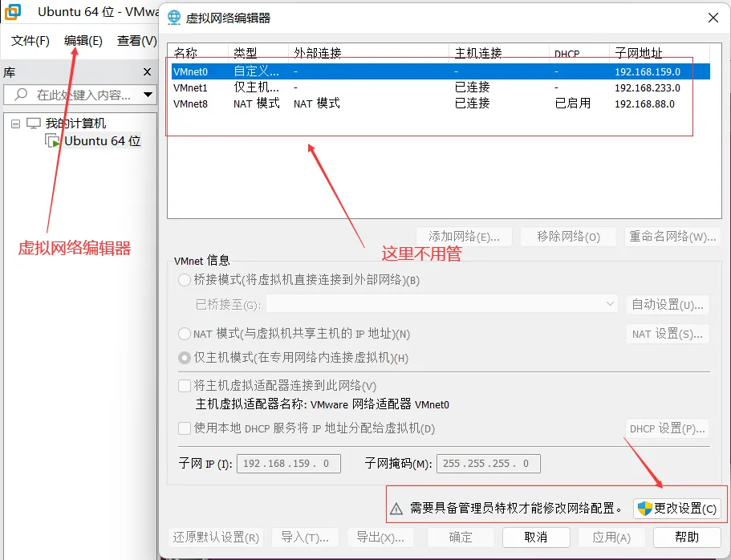Click the 帮助 button

[x=687, y=538]
